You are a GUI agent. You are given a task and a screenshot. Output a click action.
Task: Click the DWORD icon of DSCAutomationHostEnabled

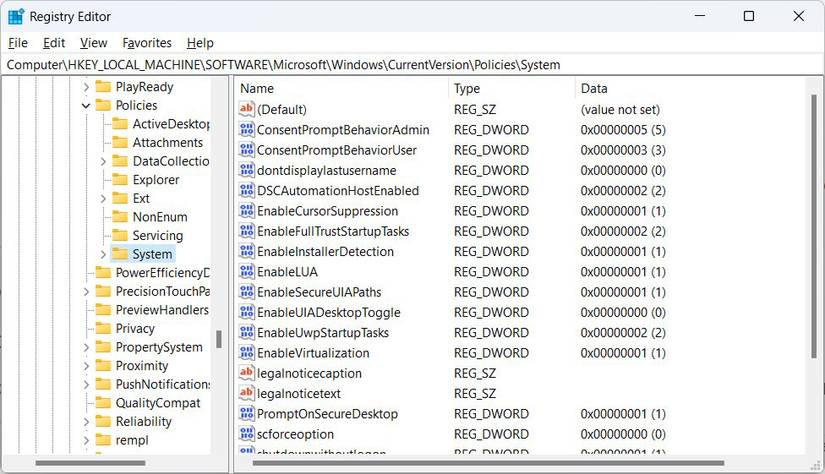246,190
